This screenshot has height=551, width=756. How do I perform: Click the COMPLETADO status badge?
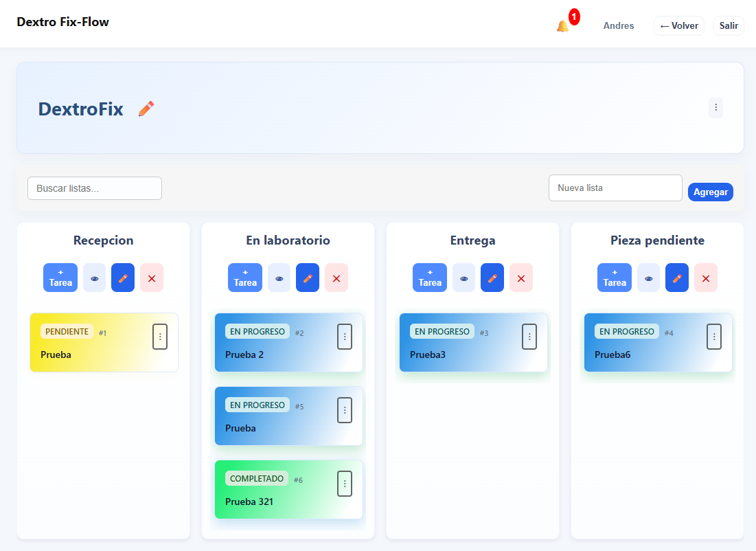pyautogui.click(x=257, y=479)
